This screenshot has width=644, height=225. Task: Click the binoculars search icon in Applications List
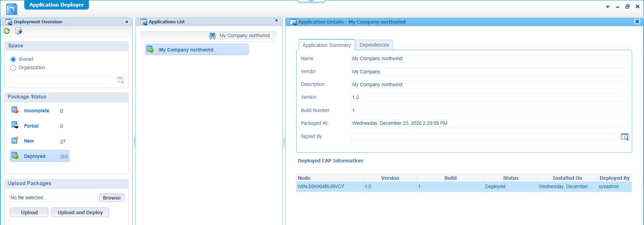coord(212,36)
